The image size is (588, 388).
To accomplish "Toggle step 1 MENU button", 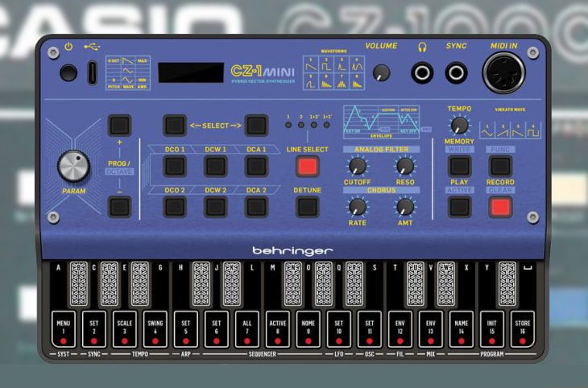I will coord(64,328).
